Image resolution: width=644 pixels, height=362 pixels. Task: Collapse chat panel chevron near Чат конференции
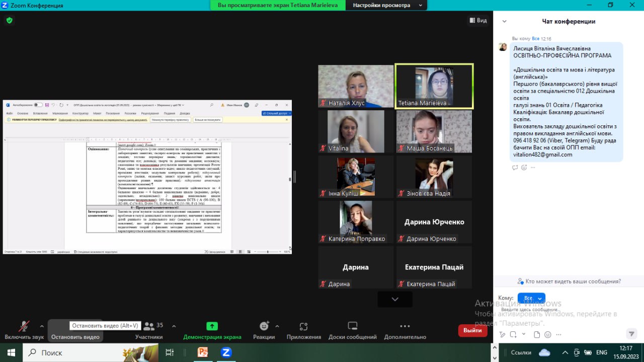tap(504, 21)
